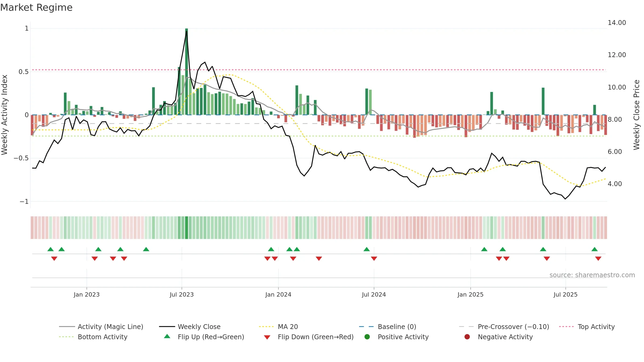Toggle Flip Down (Green→Red) legend entry
Viewport: 644px width, 362px height.
coord(309,337)
